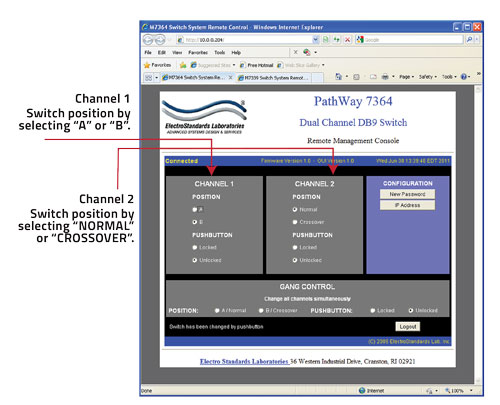
Task: Open the Electro Standards Laboratories link
Action: tap(244, 361)
